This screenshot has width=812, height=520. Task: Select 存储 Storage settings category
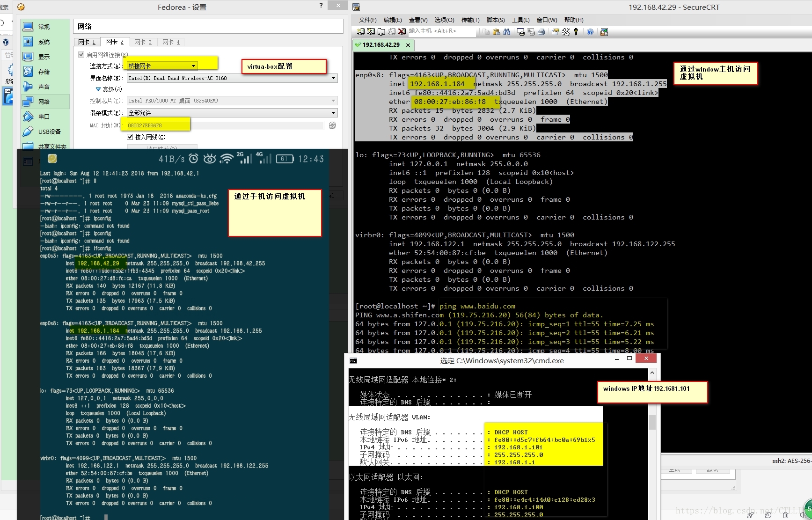(x=45, y=72)
